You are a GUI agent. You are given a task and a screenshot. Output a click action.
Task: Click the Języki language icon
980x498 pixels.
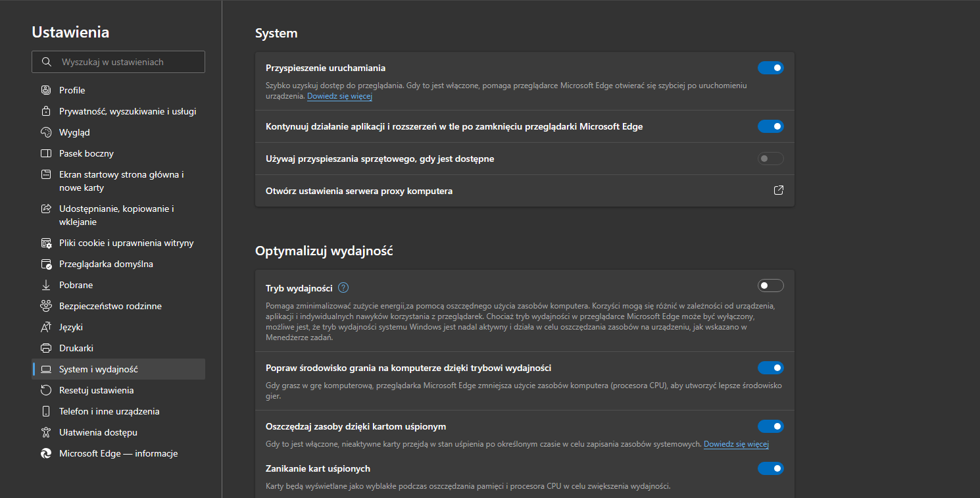click(x=46, y=327)
